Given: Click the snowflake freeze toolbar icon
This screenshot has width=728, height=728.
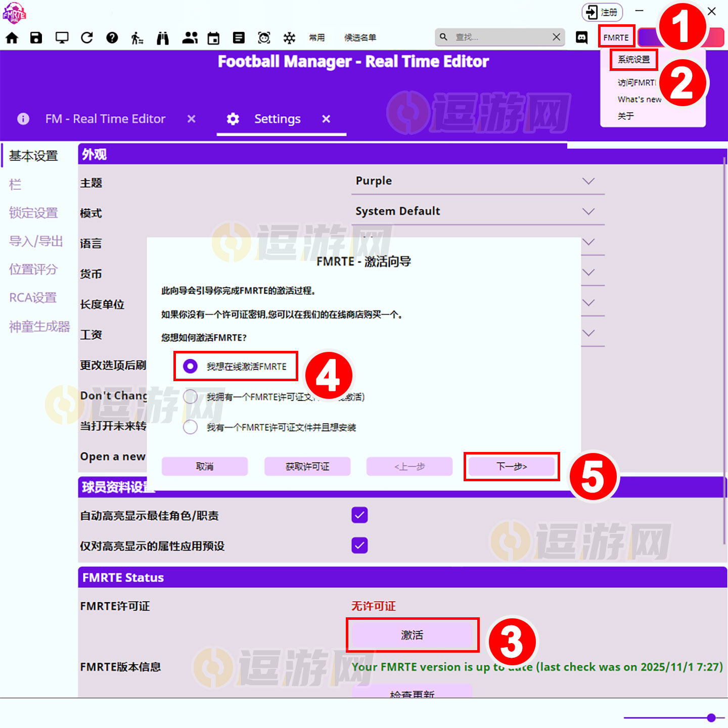Looking at the screenshot, I should pyautogui.click(x=289, y=38).
